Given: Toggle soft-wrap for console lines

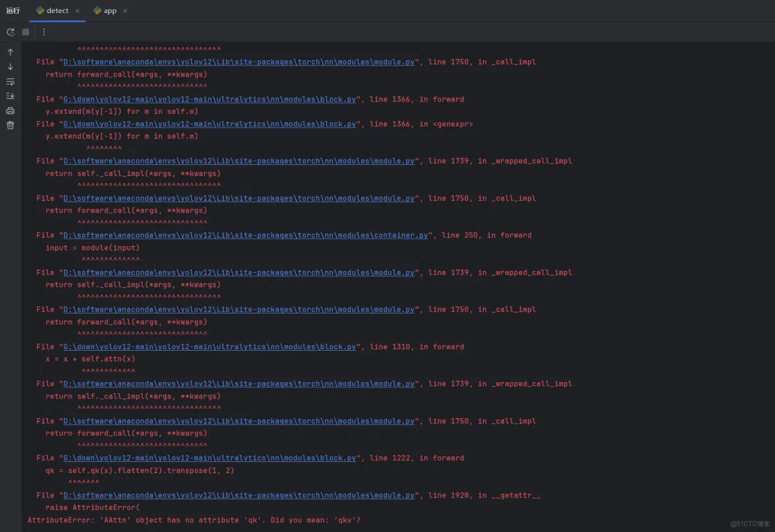Looking at the screenshot, I should [10, 82].
